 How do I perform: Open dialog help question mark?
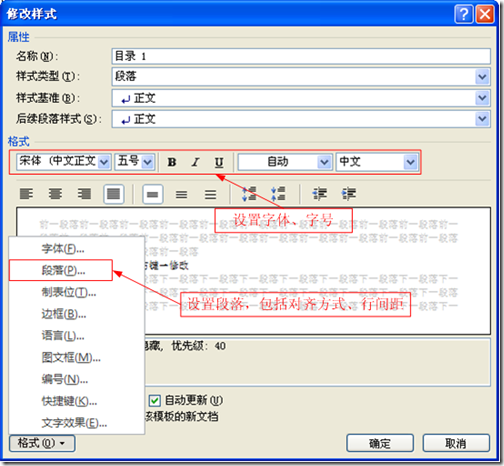[464, 14]
